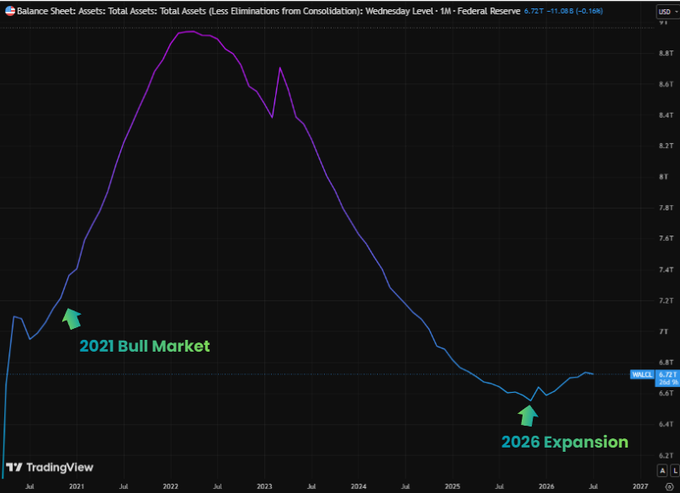Click the −11.08 B change value
This screenshot has height=493, width=680.
(x=560, y=11)
